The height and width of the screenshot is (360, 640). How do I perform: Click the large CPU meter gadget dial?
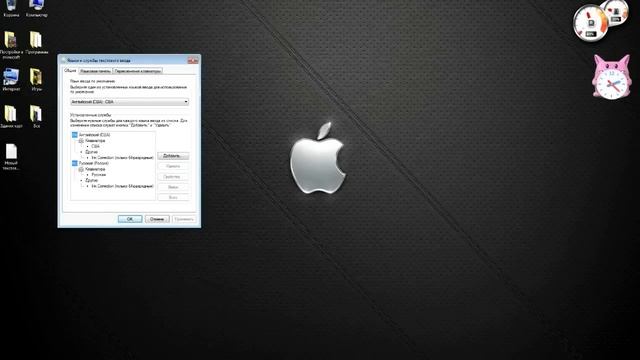click(x=591, y=23)
